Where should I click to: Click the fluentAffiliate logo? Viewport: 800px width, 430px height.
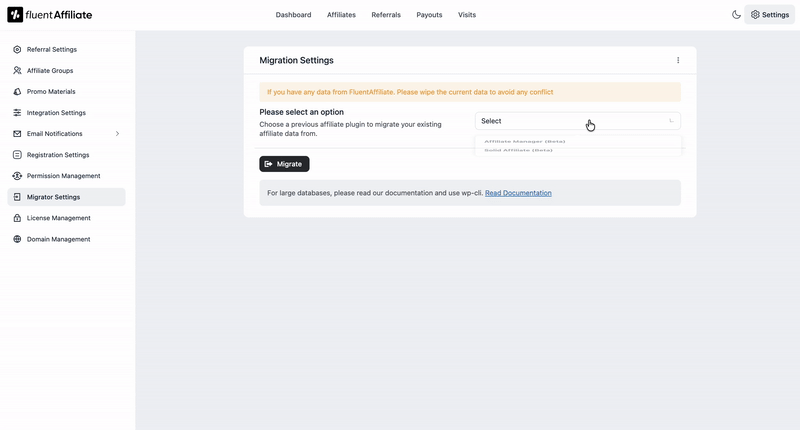tap(50, 15)
